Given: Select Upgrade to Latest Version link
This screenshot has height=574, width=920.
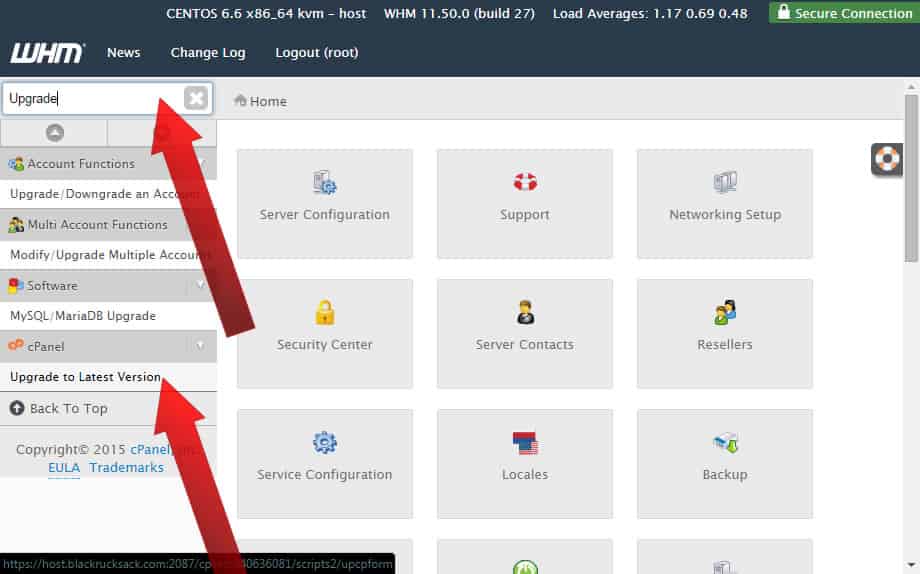Looking at the screenshot, I should (x=85, y=377).
